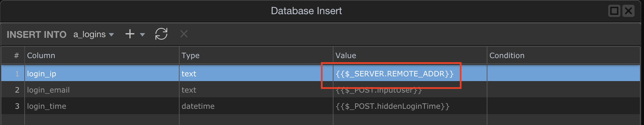Image resolution: width=644 pixels, height=125 pixels.
Task: Open the add column dropdown arrow
Action: tap(142, 34)
